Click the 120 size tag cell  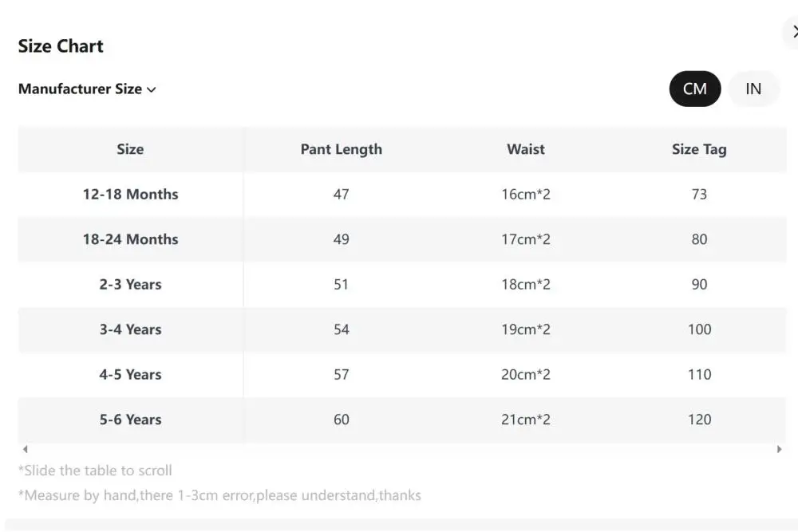699,420
